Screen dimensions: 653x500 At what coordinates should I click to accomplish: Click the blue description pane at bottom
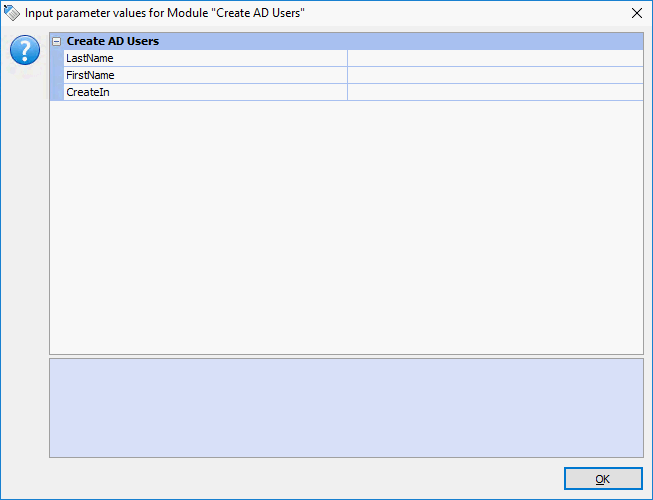pyautogui.click(x=346, y=408)
